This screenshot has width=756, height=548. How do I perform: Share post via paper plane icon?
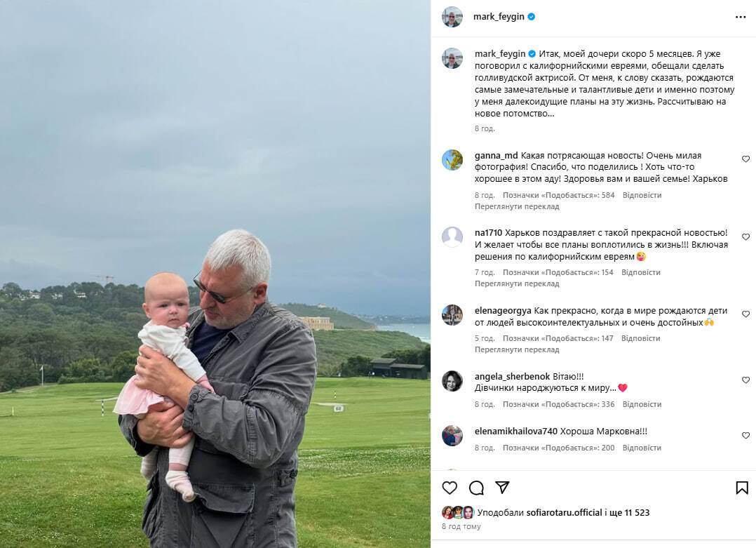tap(502, 487)
